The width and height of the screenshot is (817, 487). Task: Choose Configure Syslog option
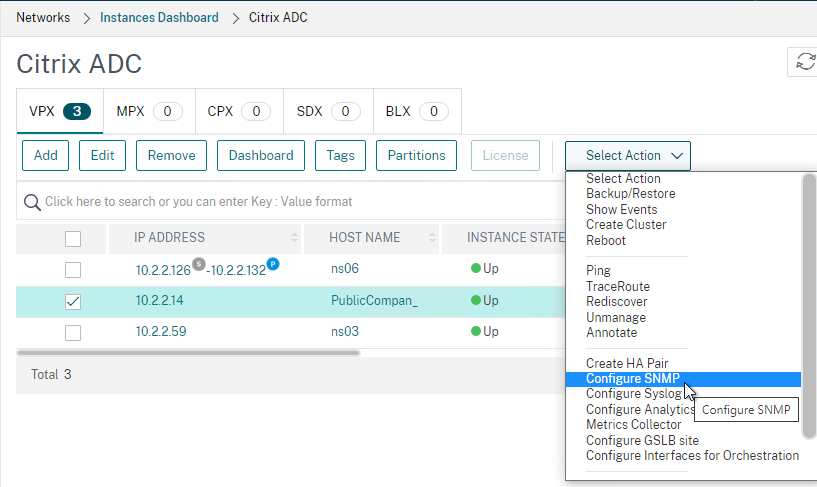pos(634,394)
